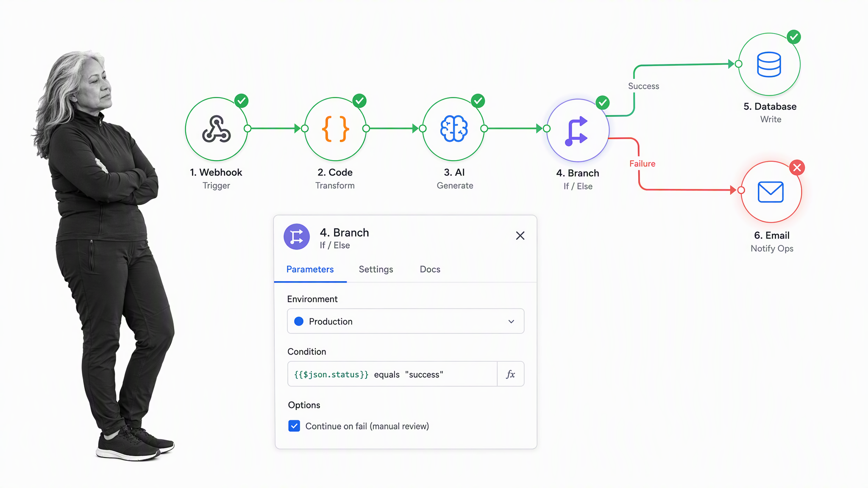Click the green check badge on Code node
The image size is (868, 488).
tap(359, 101)
